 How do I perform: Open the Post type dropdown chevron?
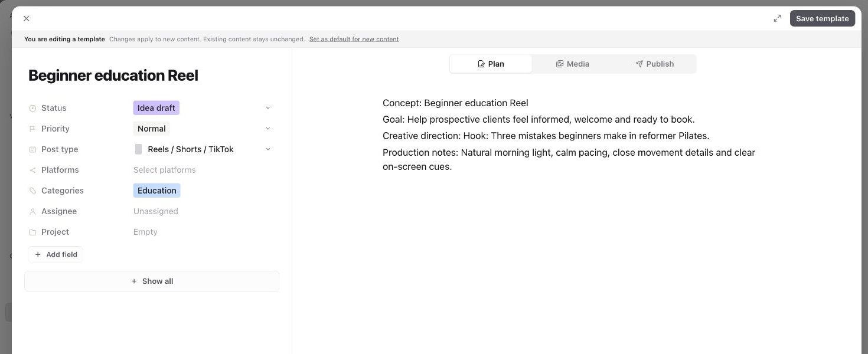coord(267,149)
